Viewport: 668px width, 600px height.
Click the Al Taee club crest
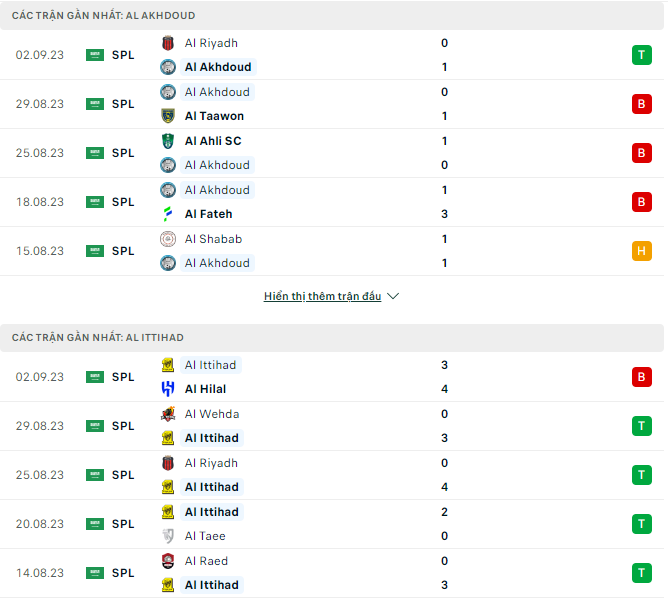168,536
